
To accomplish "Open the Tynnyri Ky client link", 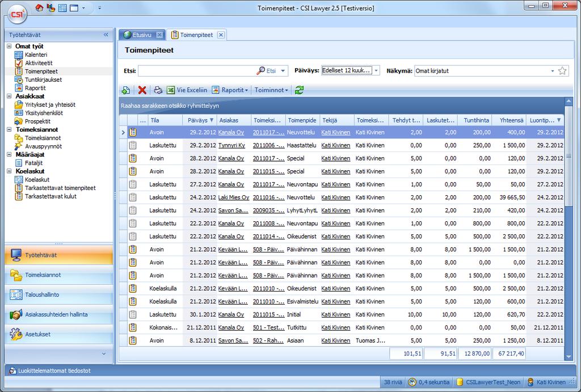I will [x=231, y=146].
